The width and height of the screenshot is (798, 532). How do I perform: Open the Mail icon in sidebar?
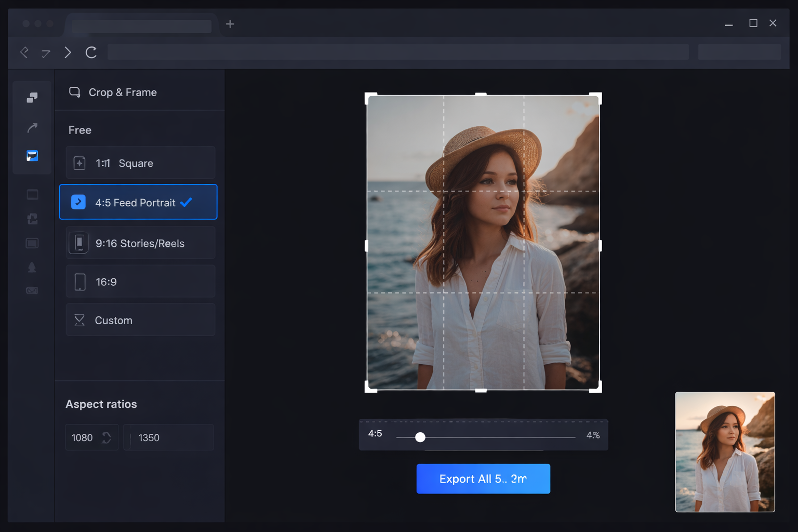tap(32, 290)
